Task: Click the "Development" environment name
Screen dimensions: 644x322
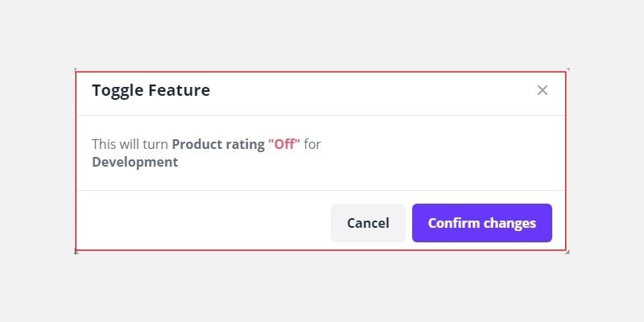Action: pyautogui.click(x=134, y=162)
